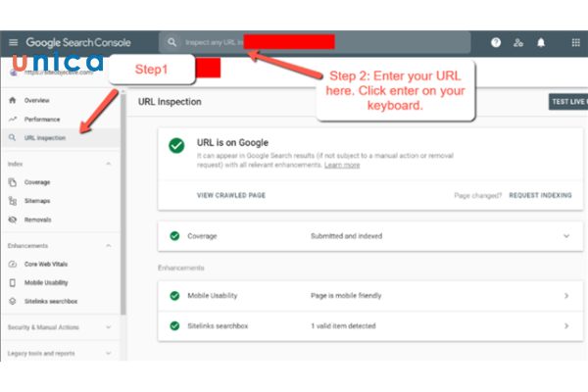Click the Removals crossed-eye icon
The height and width of the screenshot is (392, 588).
click(x=13, y=220)
